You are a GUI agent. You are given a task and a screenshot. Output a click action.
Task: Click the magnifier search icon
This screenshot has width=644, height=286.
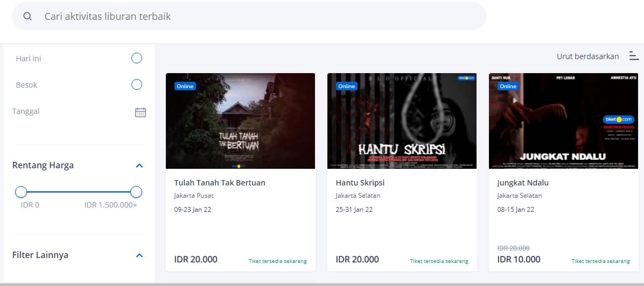(27, 17)
